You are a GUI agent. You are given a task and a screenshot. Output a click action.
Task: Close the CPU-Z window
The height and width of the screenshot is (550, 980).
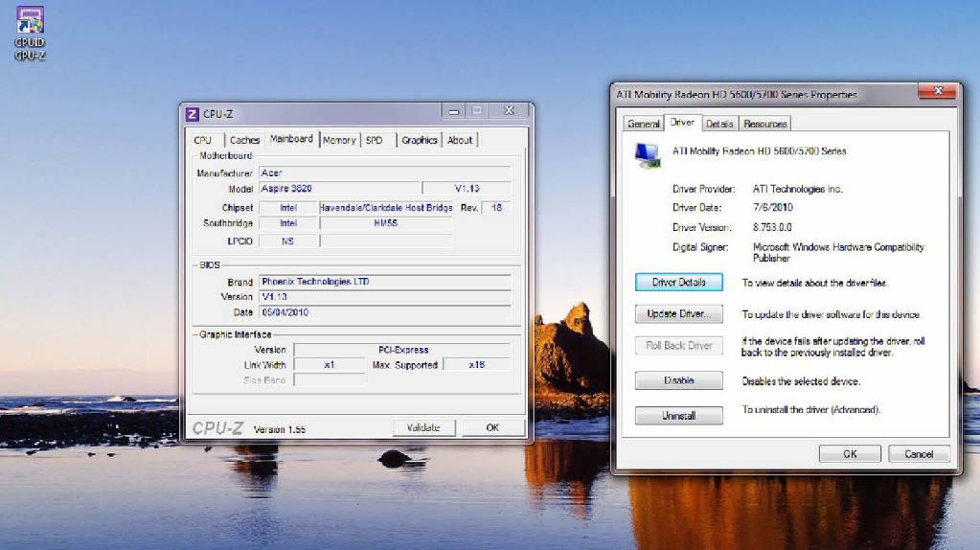point(510,110)
